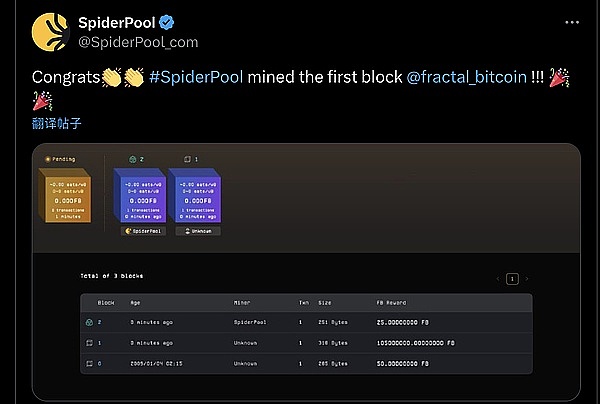Click the SpiderPool miner label under block
Image resolution: width=600 pixels, height=404 pixels.
[x=142, y=230]
